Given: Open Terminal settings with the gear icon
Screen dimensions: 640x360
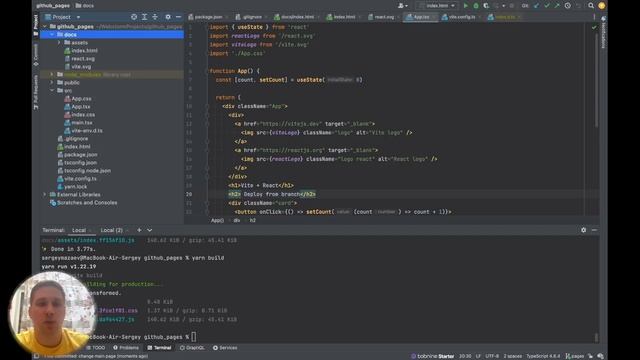Looking at the screenshot, I should pos(584,230).
